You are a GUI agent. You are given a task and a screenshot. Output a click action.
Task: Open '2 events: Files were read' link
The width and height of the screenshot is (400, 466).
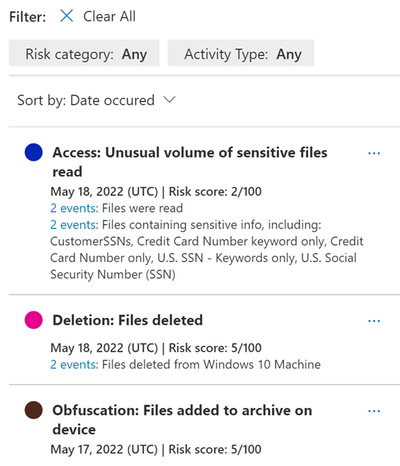click(x=74, y=208)
